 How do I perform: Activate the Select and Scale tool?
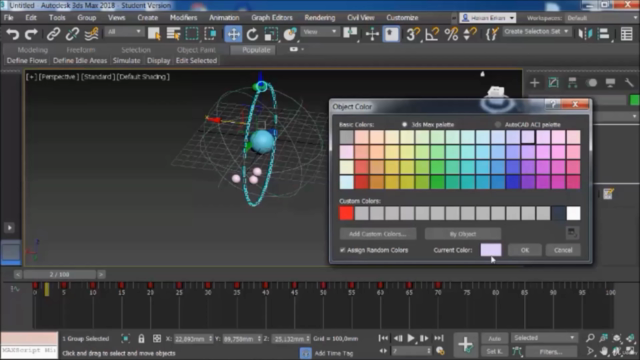pyautogui.click(x=271, y=34)
